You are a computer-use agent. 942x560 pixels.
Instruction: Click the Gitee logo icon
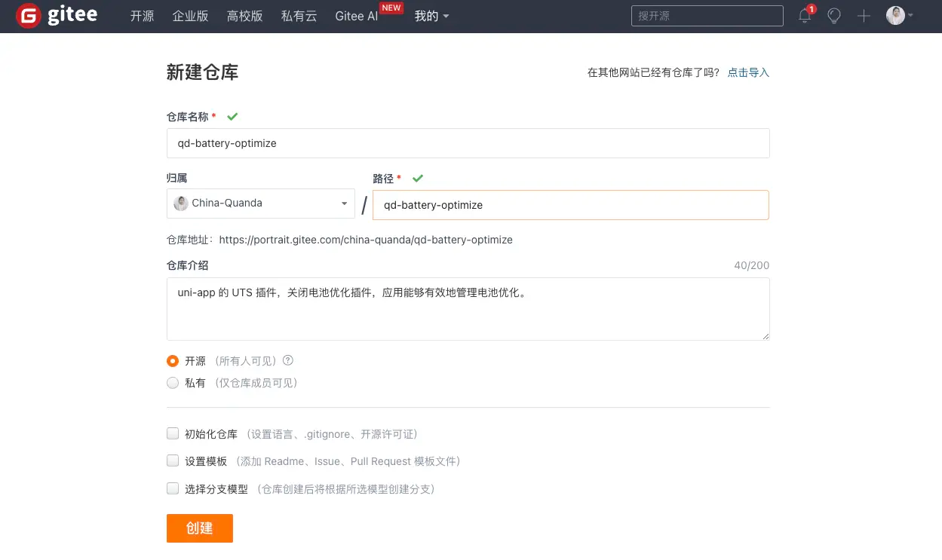(x=28, y=15)
